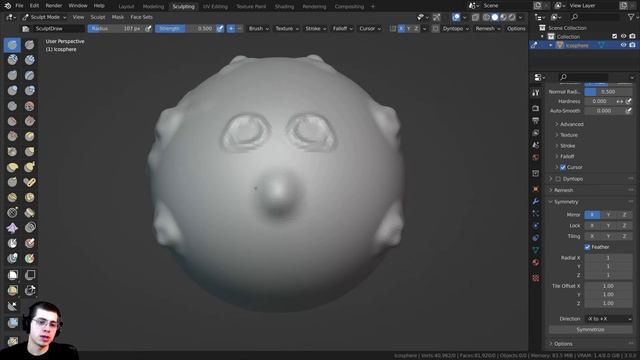
Task: Switch viewport to solid shading
Action: click(495, 17)
